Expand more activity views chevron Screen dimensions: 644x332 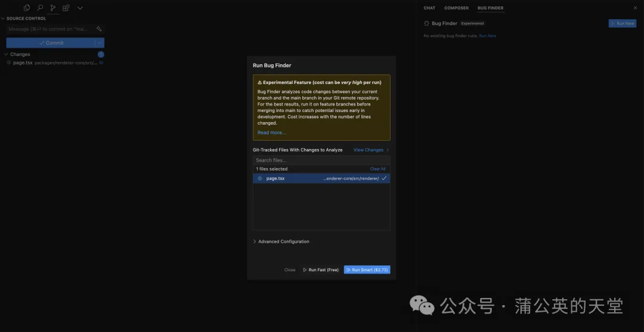[80, 8]
